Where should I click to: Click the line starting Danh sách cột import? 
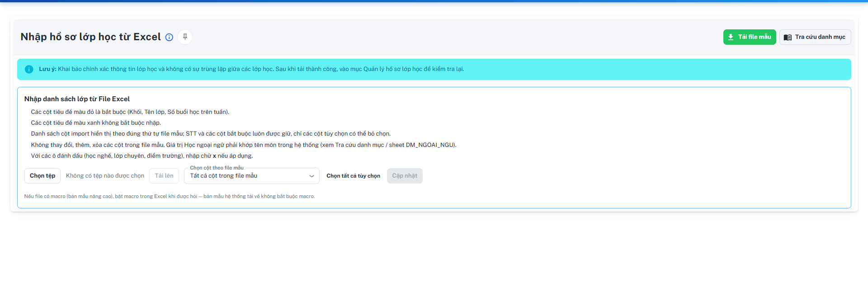tap(211, 134)
